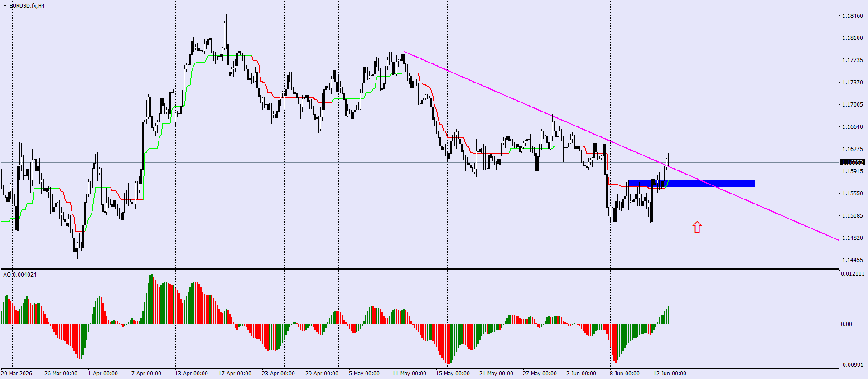The height and width of the screenshot is (379, 868).
Task: Click the EURUSD.fx,H4 chart title
Action: 27,6
